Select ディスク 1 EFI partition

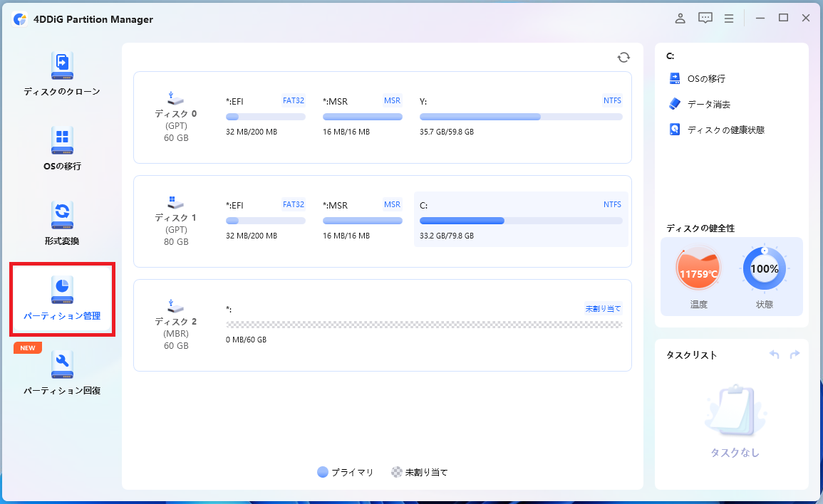point(266,219)
